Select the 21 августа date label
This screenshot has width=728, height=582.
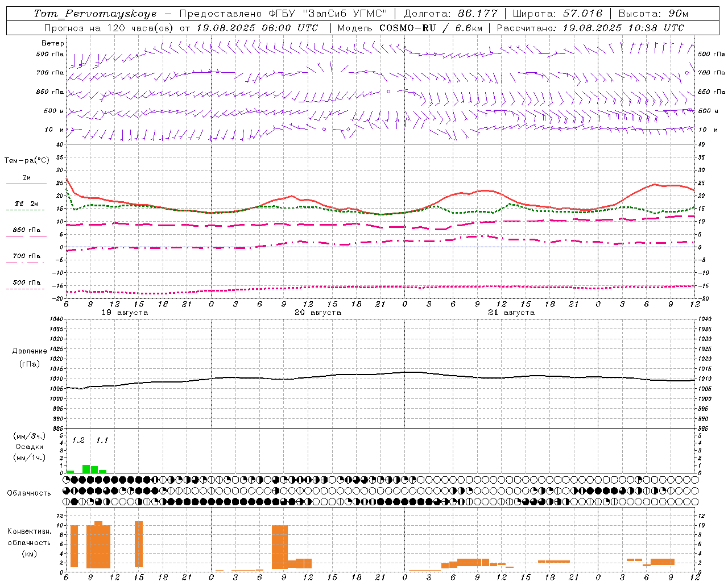click(x=511, y=313)
